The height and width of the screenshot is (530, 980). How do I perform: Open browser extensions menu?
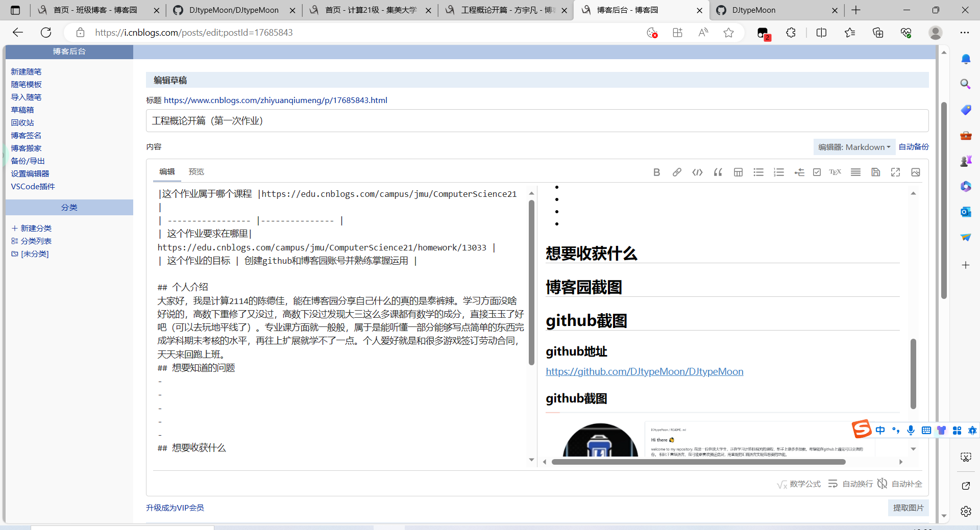(x=791, y=33)
